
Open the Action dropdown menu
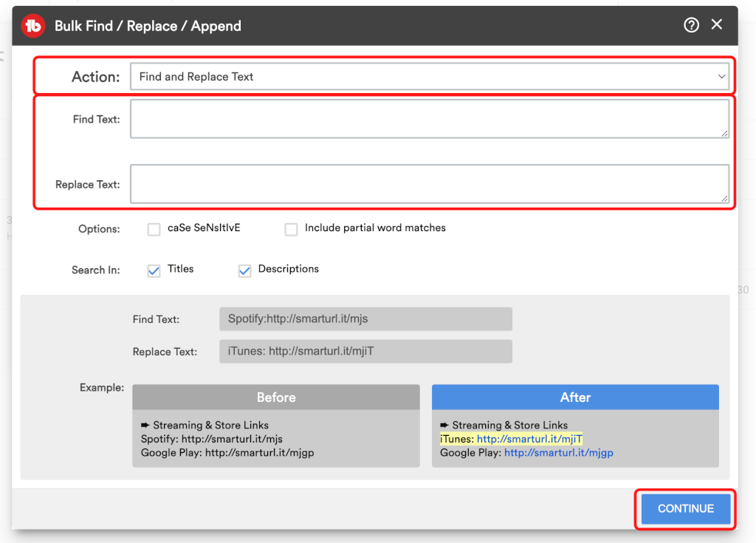[429, 77]
